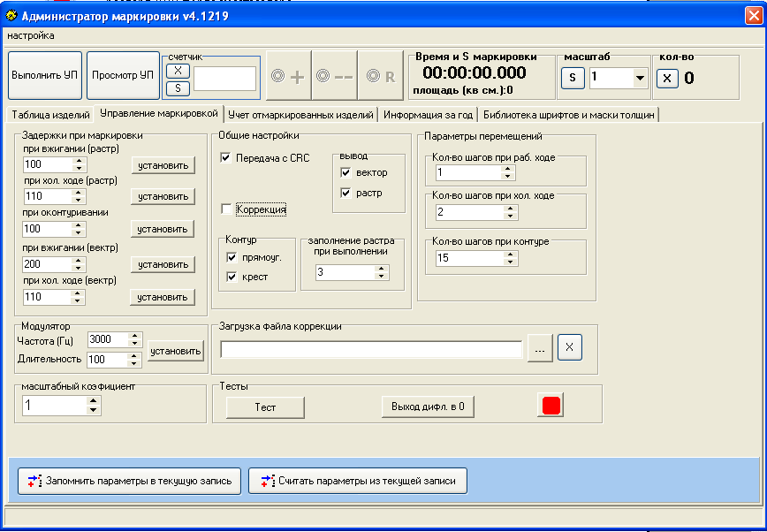Image resolution: width=767 pixels, height=532 pixels.
Task: Click the target minus icon button
Action: (x=335, y=76)
